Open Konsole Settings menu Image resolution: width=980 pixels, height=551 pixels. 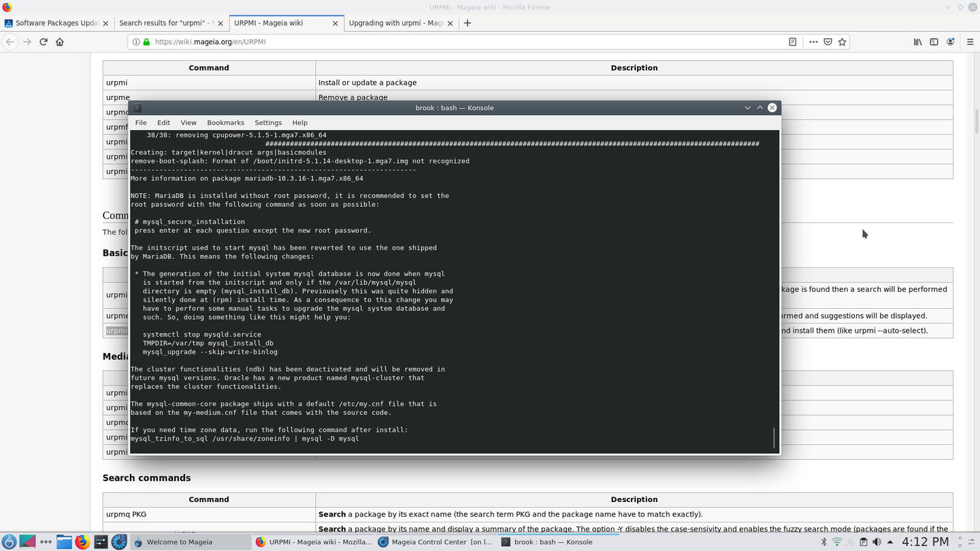coord(268,122)
